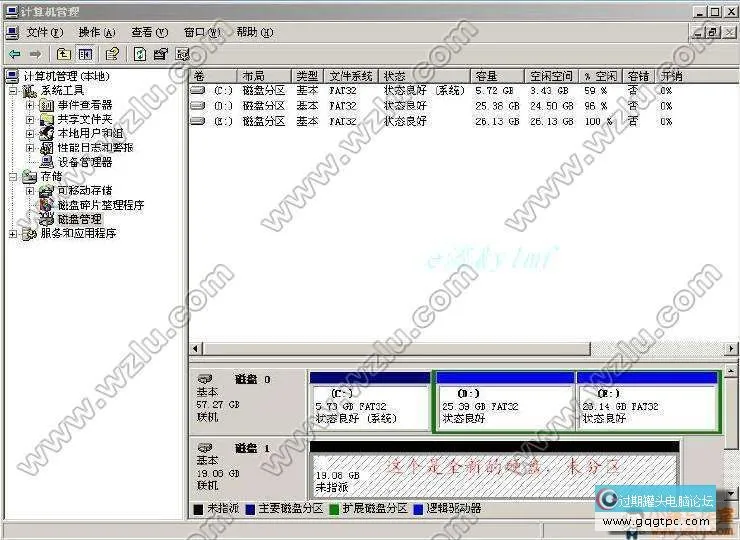Open the 窗口(W) menu
The height and width of the screenshot is (540, 740).
[x=202, y=33]
